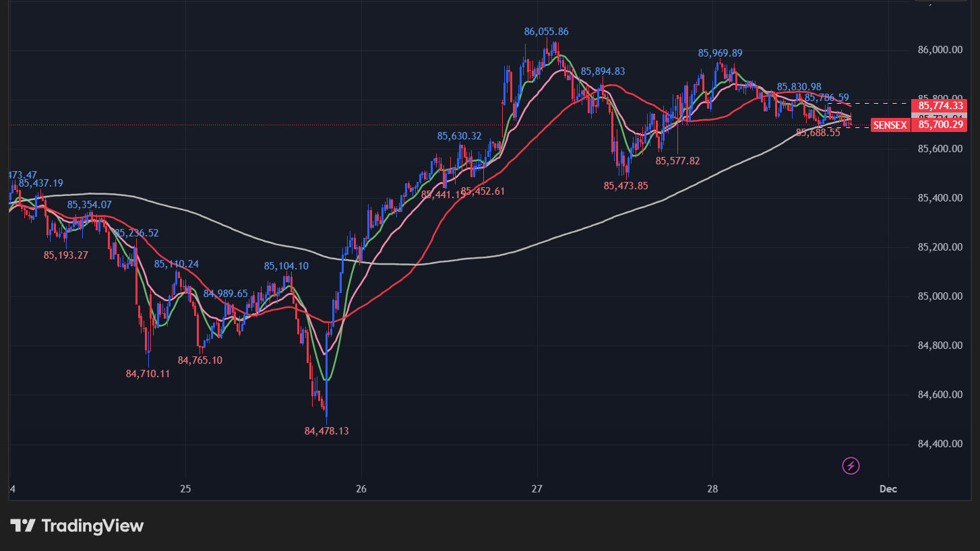This screenshot has height=551, width=980.
Task: Select date 26 on the time axis
Action: [361, 488]
